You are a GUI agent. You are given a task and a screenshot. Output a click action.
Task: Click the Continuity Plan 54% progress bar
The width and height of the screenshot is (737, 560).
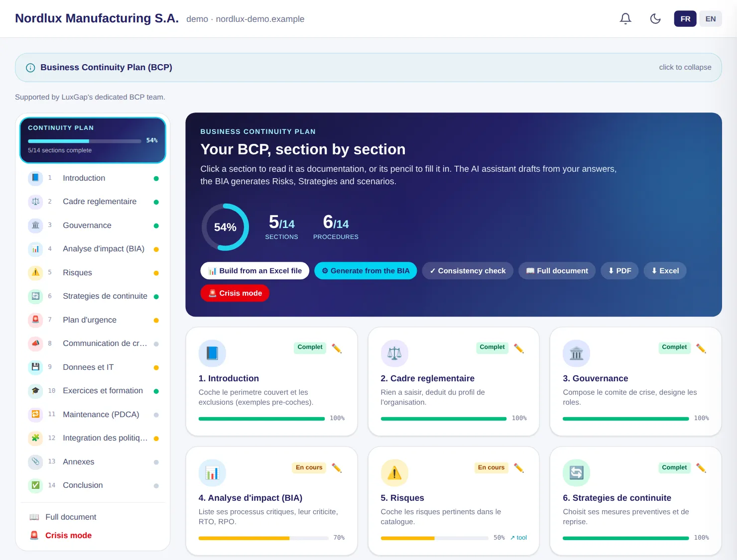[85, 141]
